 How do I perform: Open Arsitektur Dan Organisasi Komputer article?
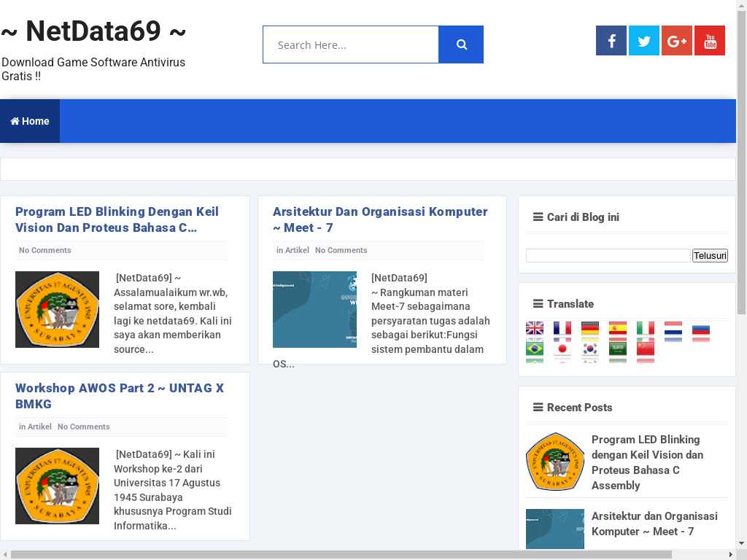pos(379,219)
